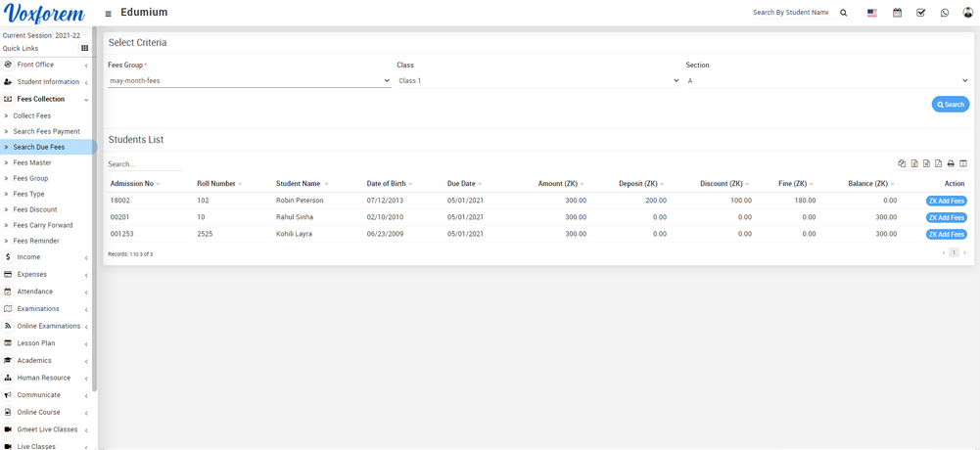
Task: Expand the Section dropdown
Action: pos(826,81)
